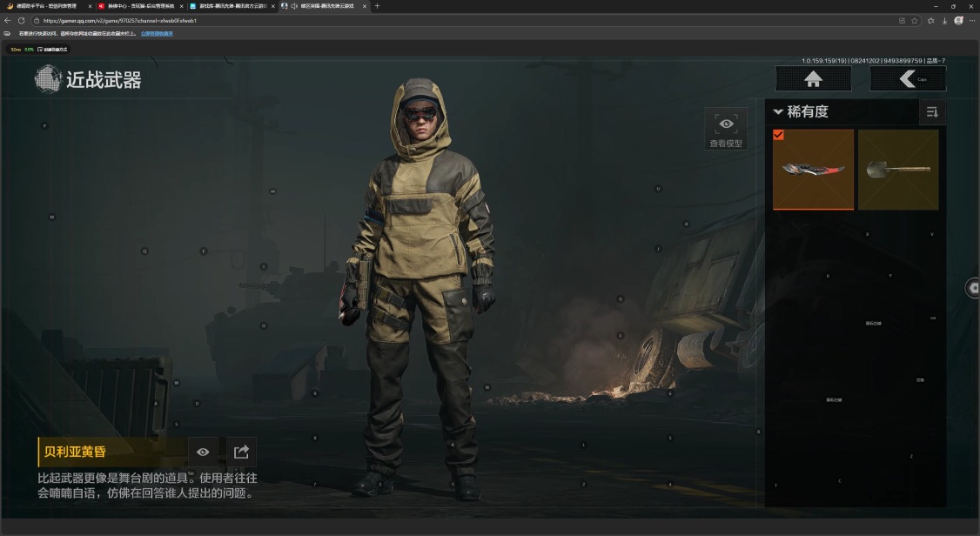The image size is (980, 536).
Task: Click the 近战武器 title emblem icon
Action: coord(48,79)
